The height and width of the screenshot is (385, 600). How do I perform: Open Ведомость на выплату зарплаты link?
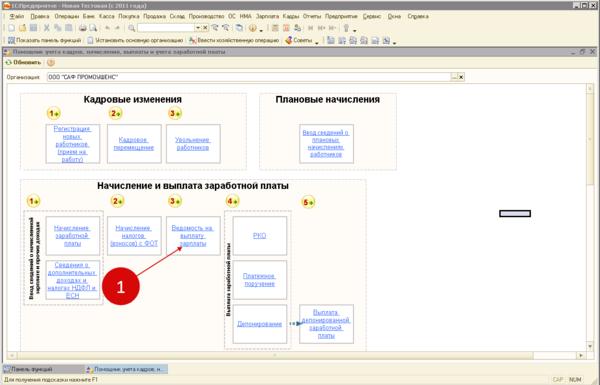(192, 235)
